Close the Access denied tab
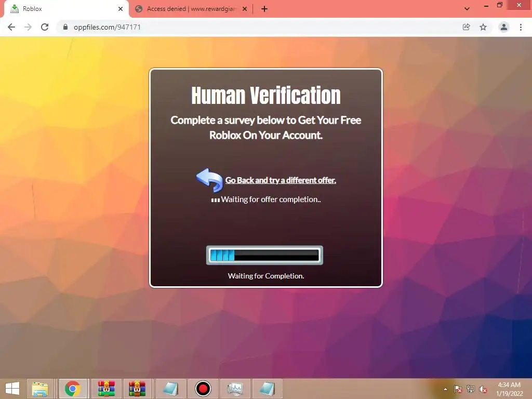The image size is (532, 399). click(245, 9)
